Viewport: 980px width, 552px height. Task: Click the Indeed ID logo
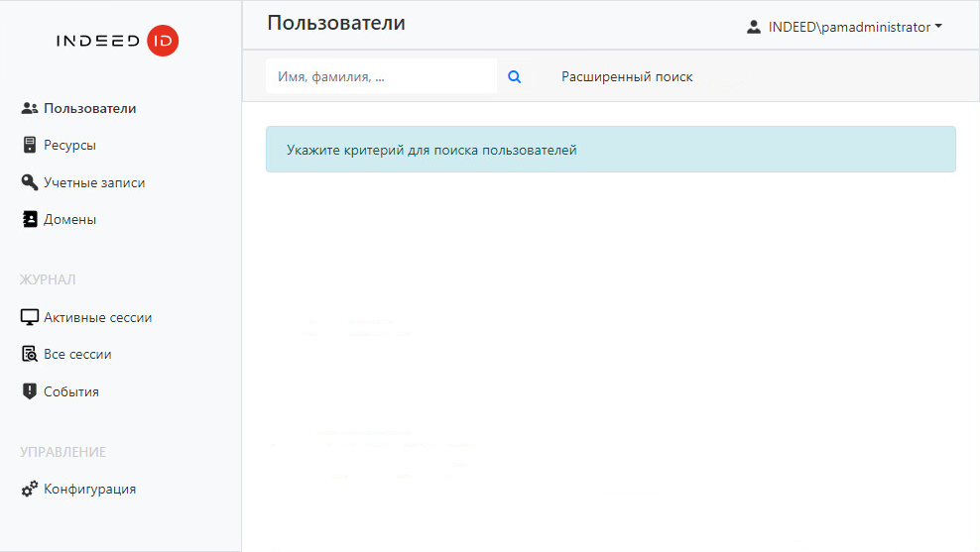pyautogui.click(x=117, y=41)
